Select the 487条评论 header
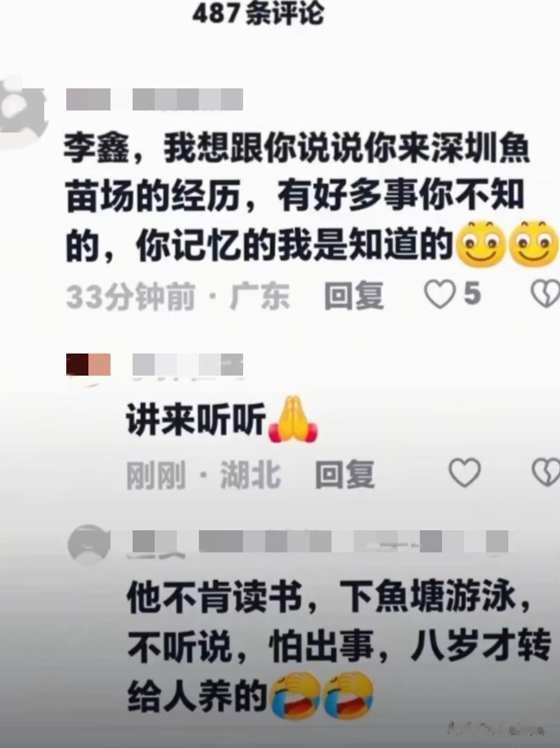 pyautogui.click(x=258, y=13)
